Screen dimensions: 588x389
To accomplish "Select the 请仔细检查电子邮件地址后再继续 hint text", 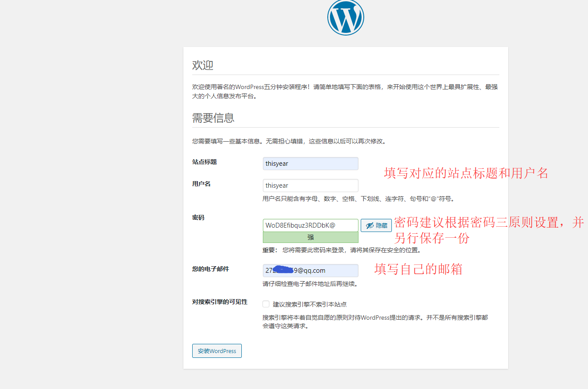I will coord(311,284).
